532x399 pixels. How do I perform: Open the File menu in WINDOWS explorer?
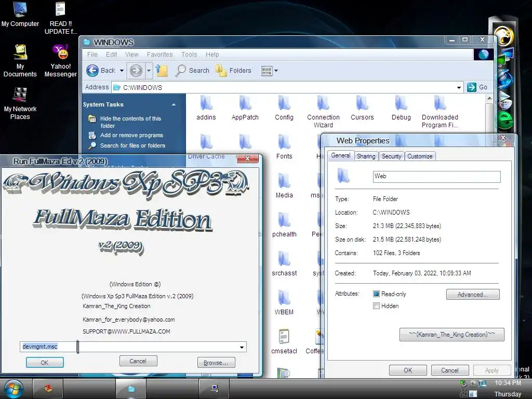pos(92,54)
